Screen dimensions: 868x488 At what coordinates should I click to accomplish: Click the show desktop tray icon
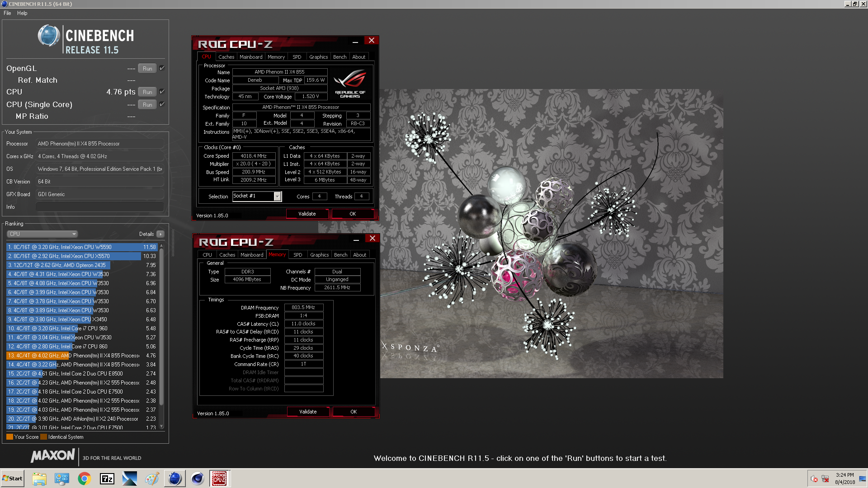[x=863, y=479]
